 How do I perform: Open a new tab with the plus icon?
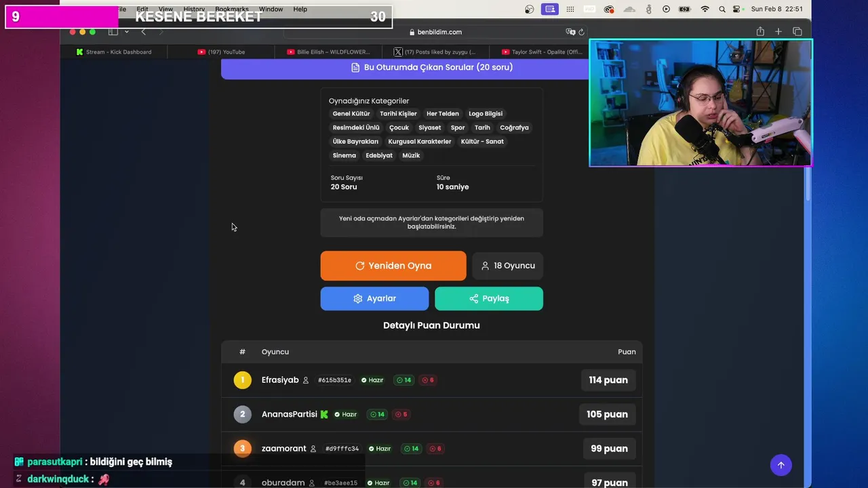pos(778,32)
